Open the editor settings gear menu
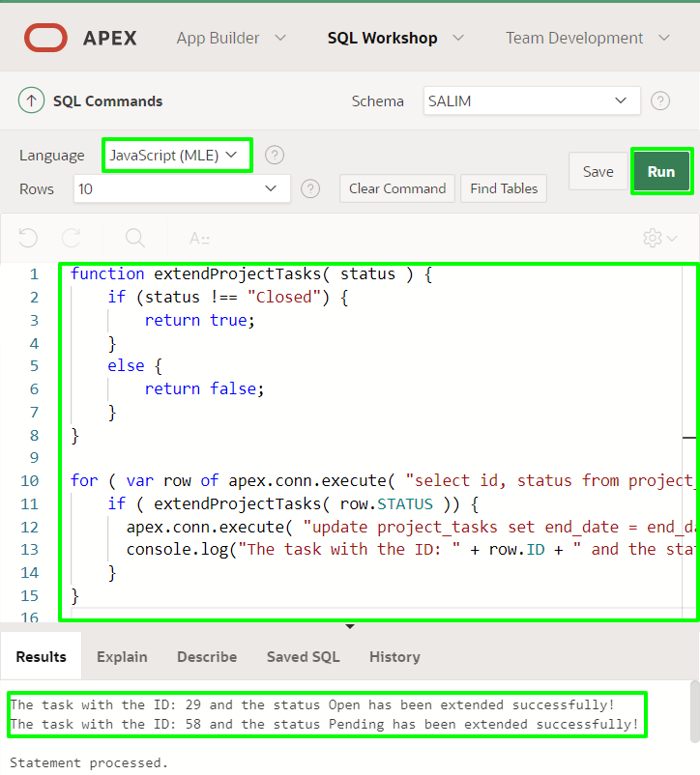 [x=659, y=239]
